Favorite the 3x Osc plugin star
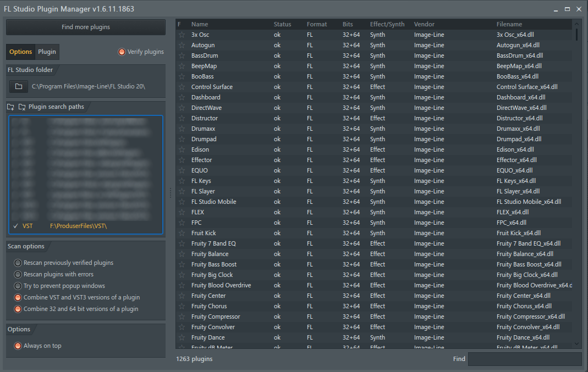This screenshot has width=588, height=372. point(182,35)
